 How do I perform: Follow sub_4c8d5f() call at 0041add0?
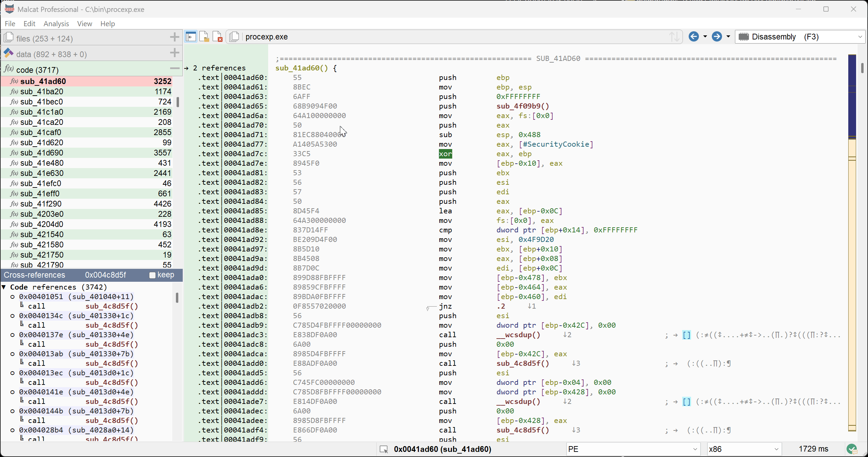[523, 363]
